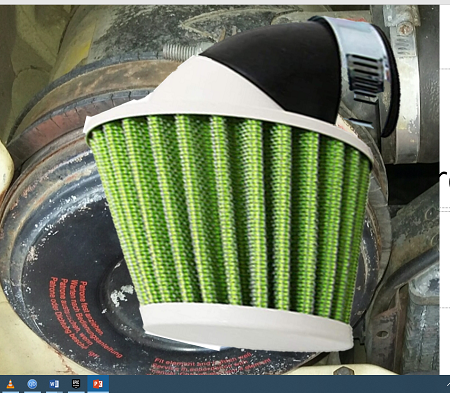The image size is (450, 393).
Task: Open VLC media player from the taskbar
Action: click(11, 384)
